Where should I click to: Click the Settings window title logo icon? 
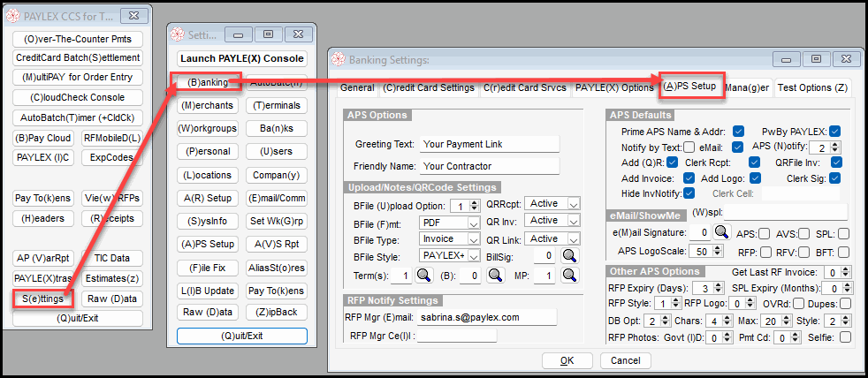coord(179,34)
